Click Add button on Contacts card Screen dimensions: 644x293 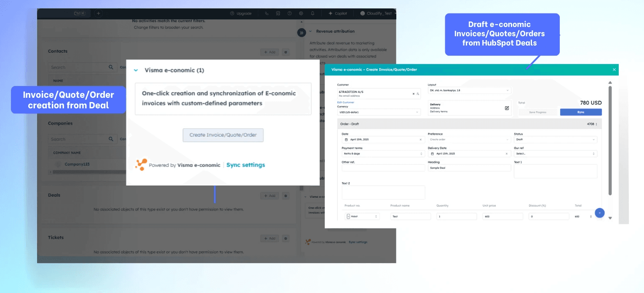pos(270,52)
